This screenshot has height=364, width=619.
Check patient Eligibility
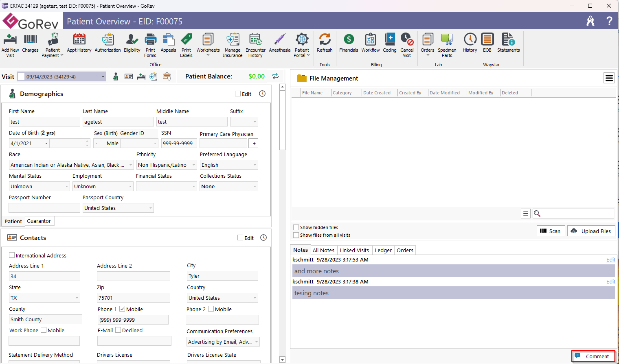[132, 43]
